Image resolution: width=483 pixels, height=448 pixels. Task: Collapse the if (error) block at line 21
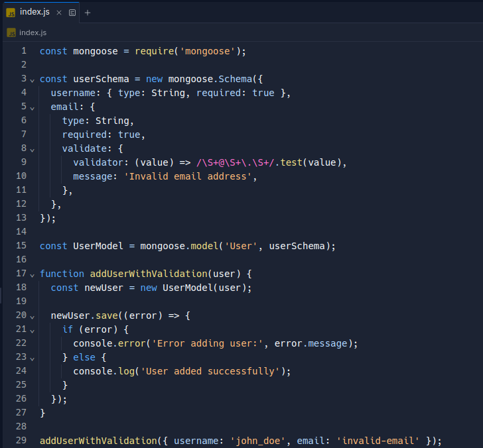[32, 331]
